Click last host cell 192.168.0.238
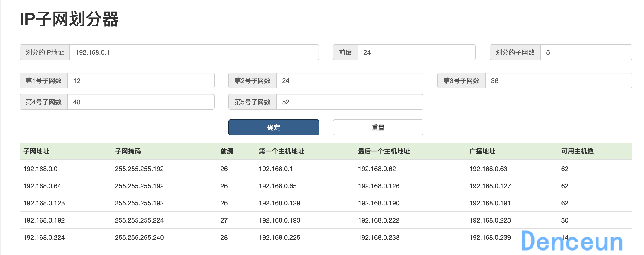The image size is (644, 255). point(379,238)
